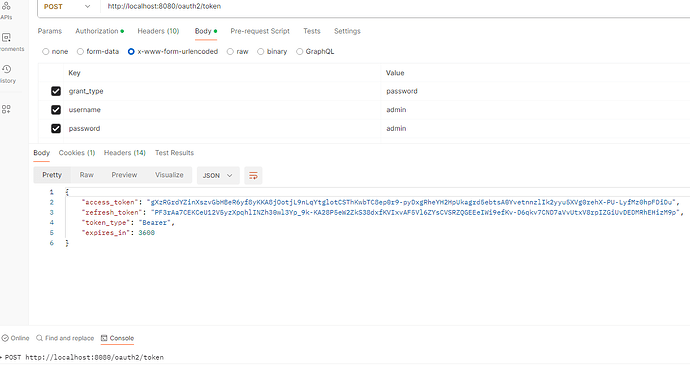Image resolution: width=690 pixels, height=371 pixels.
Task: Click the "refresh_token" JSON key
Action: click(x=112, y=213)
